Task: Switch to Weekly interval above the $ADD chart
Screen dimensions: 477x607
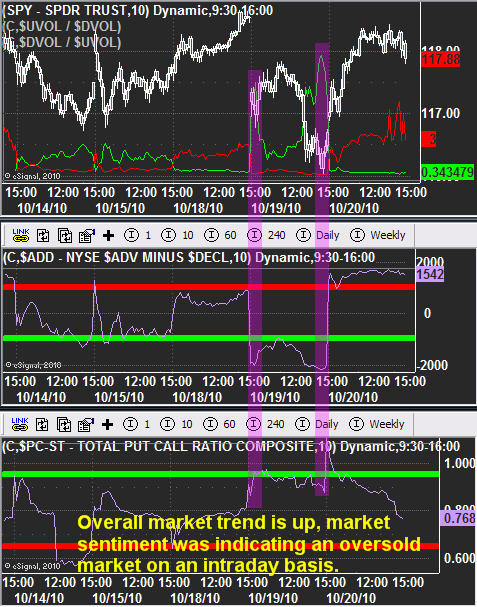Action: coord(378,235)
